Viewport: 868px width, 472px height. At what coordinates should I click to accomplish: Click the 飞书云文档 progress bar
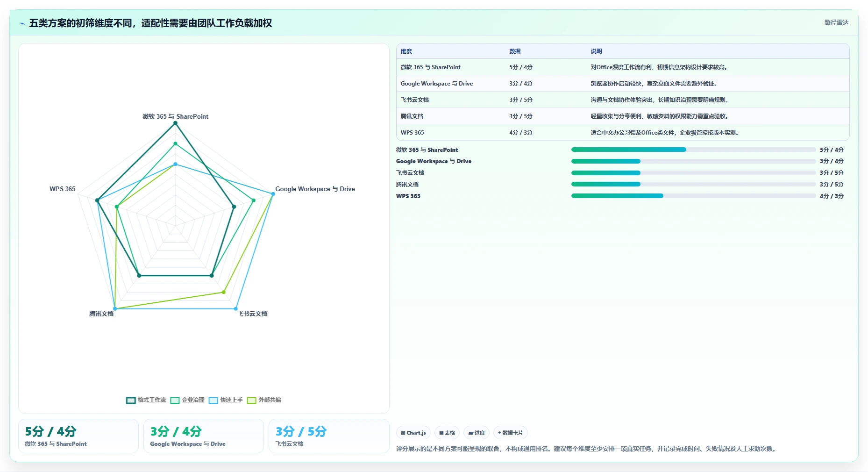(x=693, y=173)
